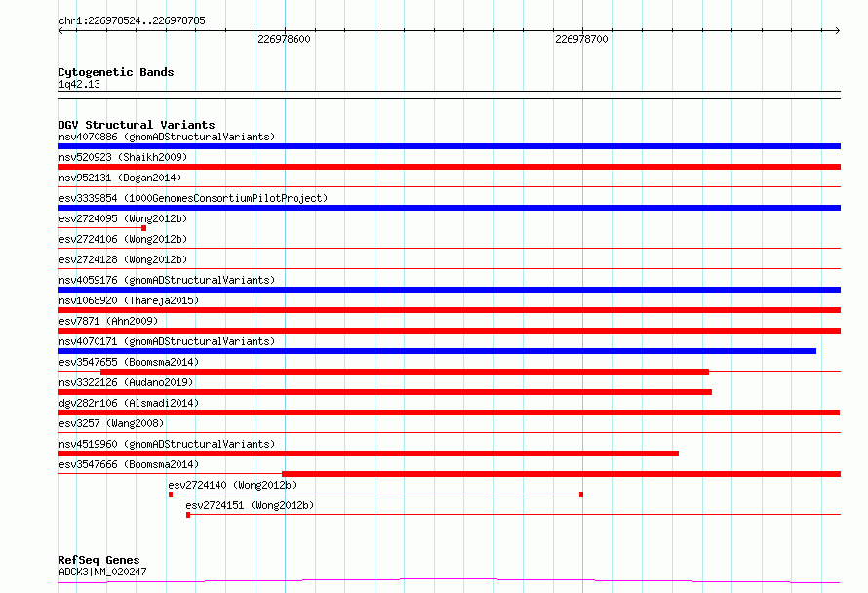Screen dimensions: 868x593
Task: Open the DGV Structural Variants track title
Action: pyautogui.click(x=137, y=125)
